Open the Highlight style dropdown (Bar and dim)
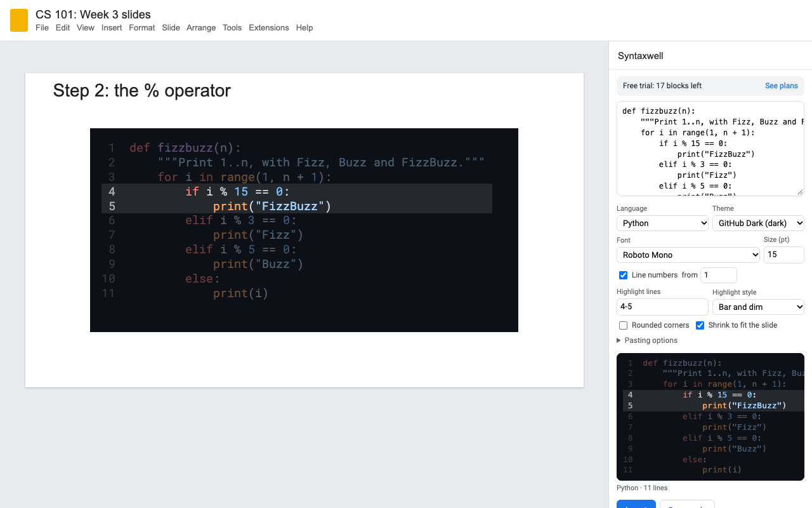This screenshot has width=812, height=508. pyautogui.click(x=758, y=307)
